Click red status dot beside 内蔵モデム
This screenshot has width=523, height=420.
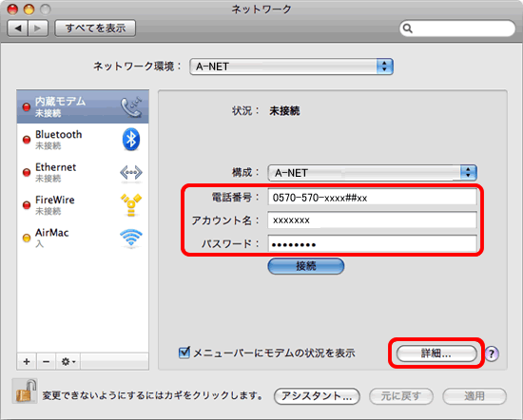coord(27,107)
